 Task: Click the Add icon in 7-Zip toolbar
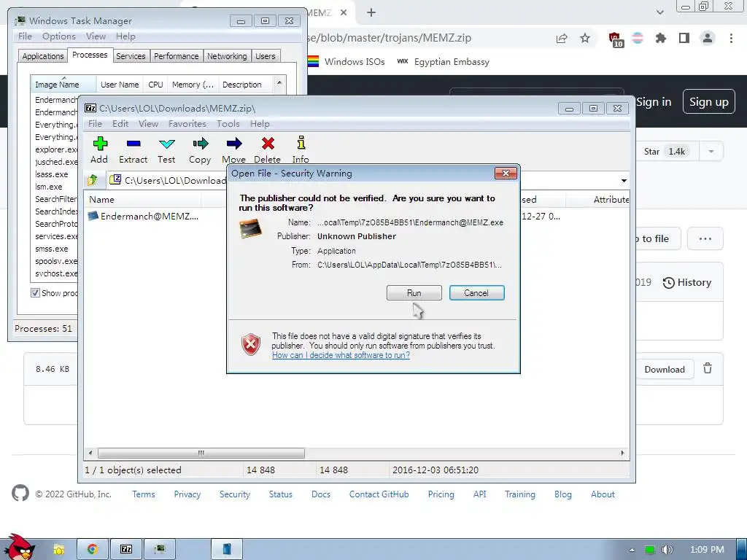[x=99, y=144]
